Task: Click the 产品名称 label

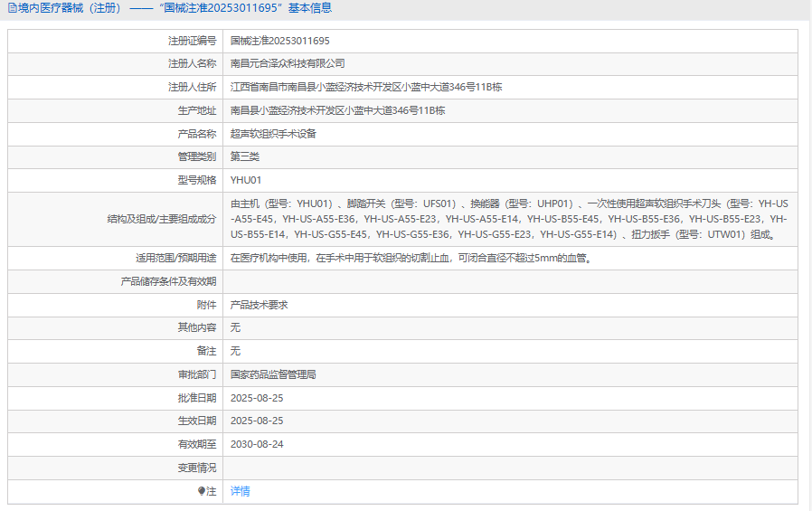Action: [197, 134]
